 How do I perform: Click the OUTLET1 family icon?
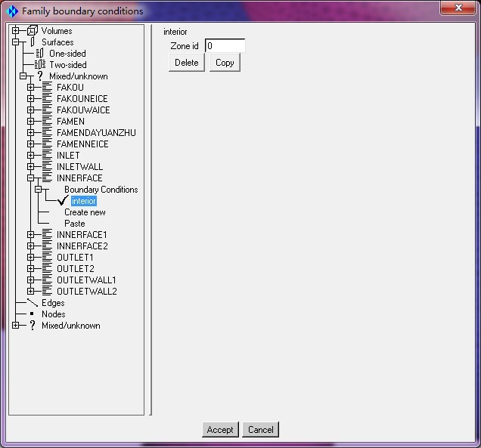[x=47, y=258]
